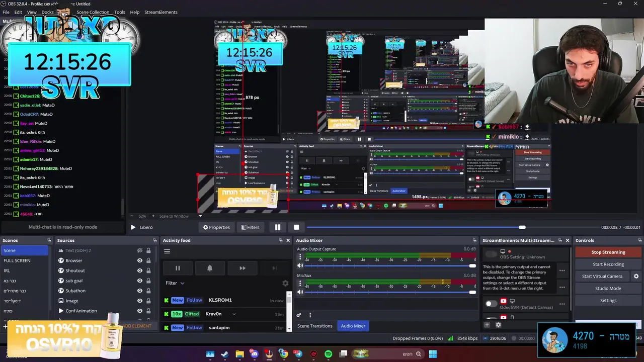This screenshot has height=362, width=644.
Task: Float the Sources dock panel
Action: point(155,240)
